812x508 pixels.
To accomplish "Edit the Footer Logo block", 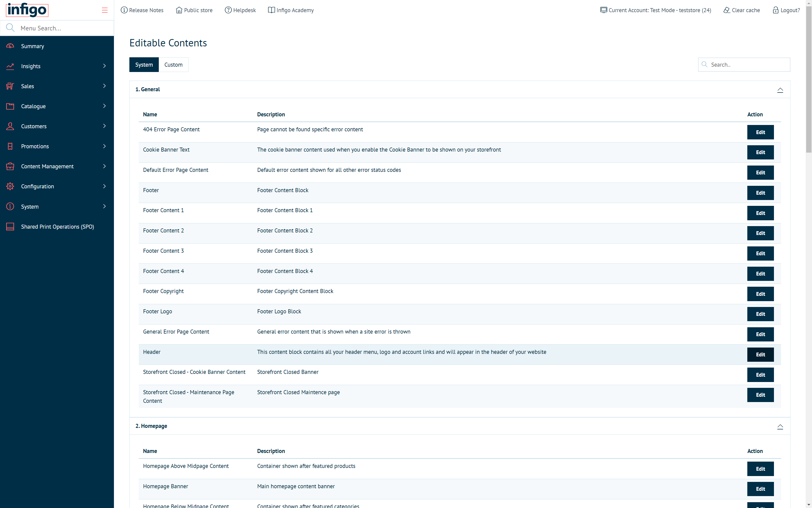I will click(760, 314).
